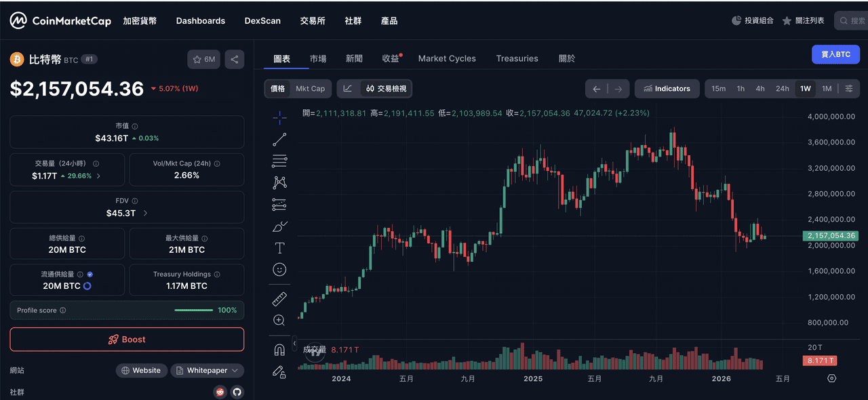Viewport: 868px width, 400px height.
Task: Toggle the magnet snap mode
Action: coord(279,350)
